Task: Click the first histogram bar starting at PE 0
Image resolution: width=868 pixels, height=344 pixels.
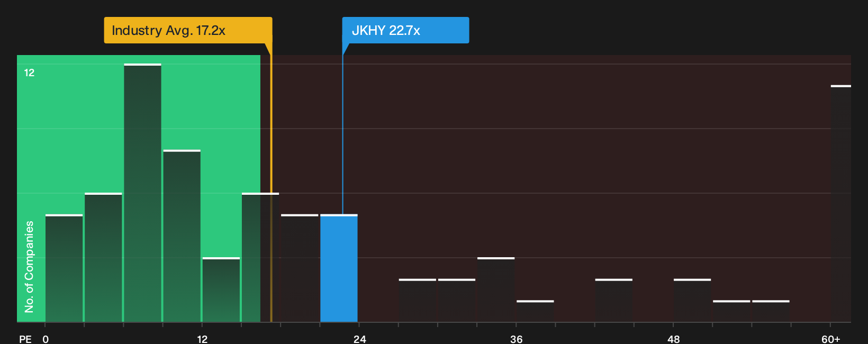Action: [x=64, y=268]
